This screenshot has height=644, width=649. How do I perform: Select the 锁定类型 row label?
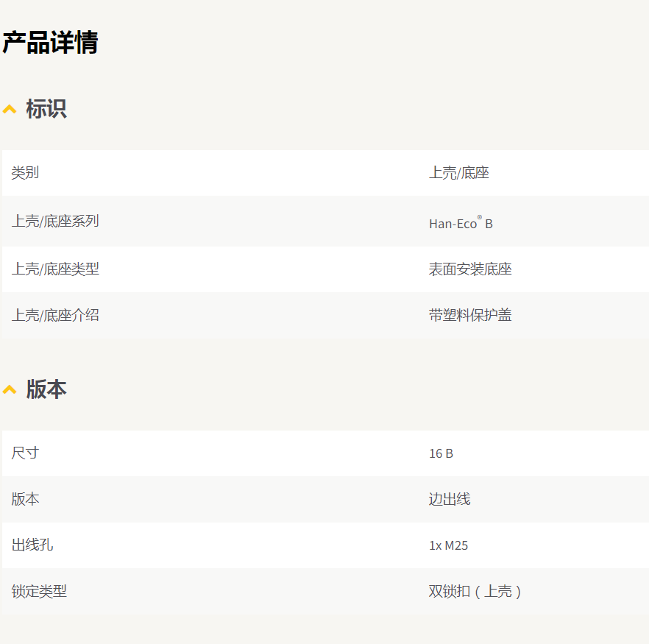coord(39,591)
